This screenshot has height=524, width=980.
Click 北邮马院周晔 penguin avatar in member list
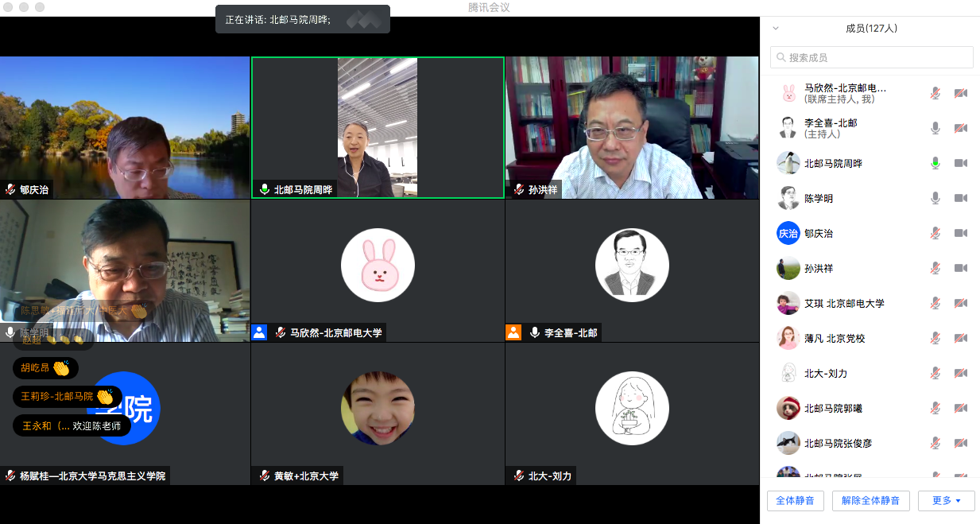(x=788, y=163)
